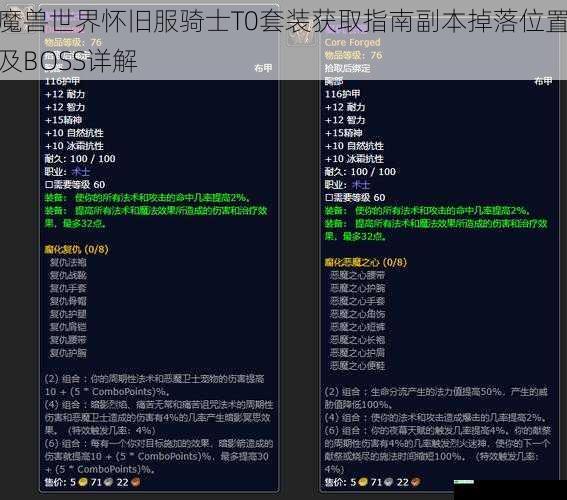
Task: Select set piece '恶魔之心长袍'
Action: coord(357,340)
